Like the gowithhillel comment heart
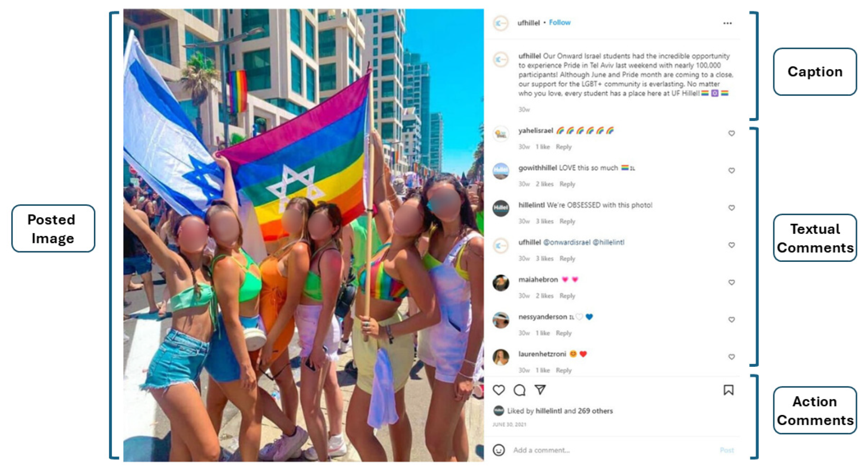The width and height of the screenshot is (868, 471). coord(731,171)
